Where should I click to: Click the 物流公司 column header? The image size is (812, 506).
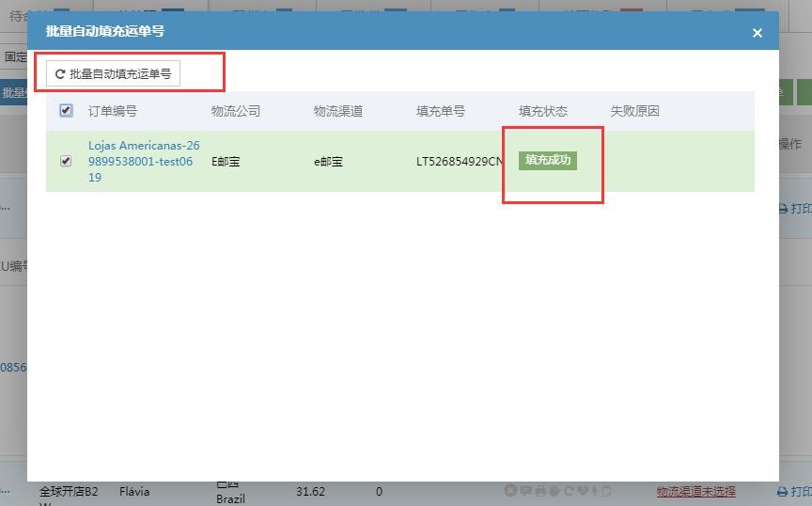pyautogui.click(x=236, y=111)
